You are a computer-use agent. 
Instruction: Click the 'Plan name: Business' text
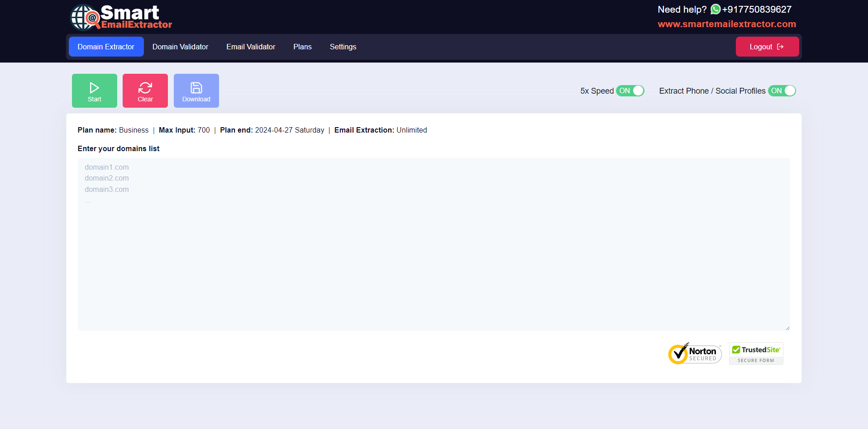click(113, 130)
